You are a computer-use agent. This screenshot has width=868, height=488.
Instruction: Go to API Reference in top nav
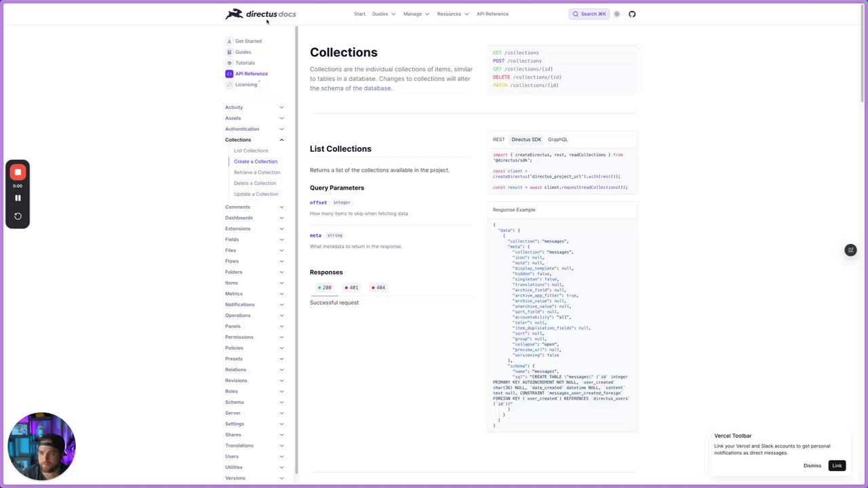tap(492, 14)
